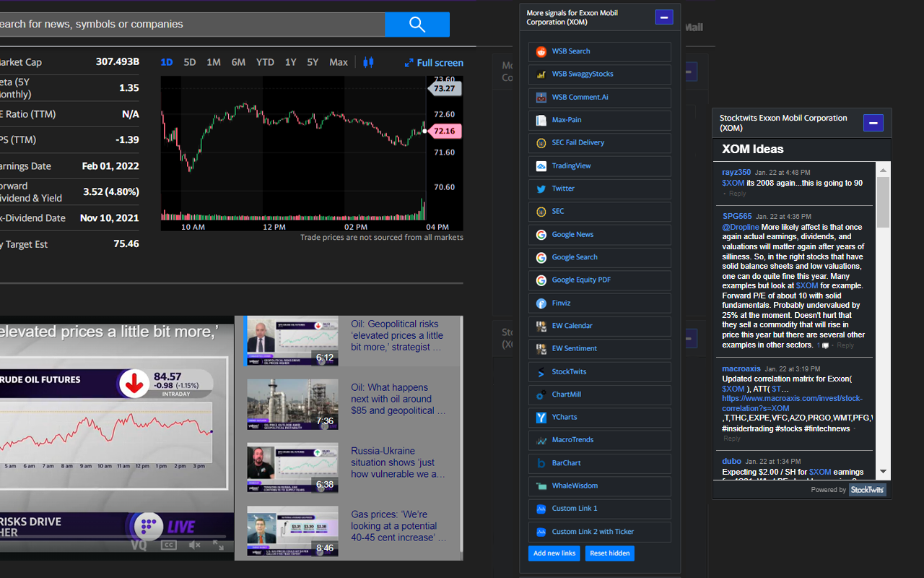The width and height of the screenshot is (924, 578).
Task: Click the Powered by StockTwits logo
Action: tap(867, 490)
